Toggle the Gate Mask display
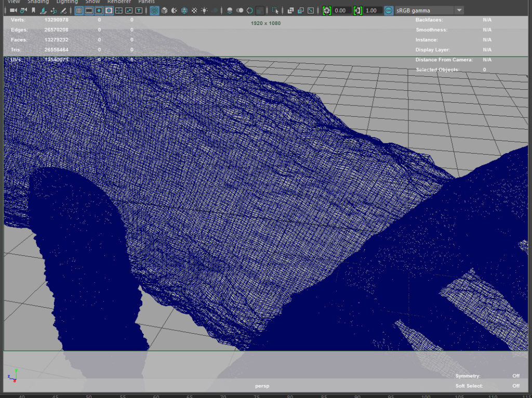 coord(109,10)
